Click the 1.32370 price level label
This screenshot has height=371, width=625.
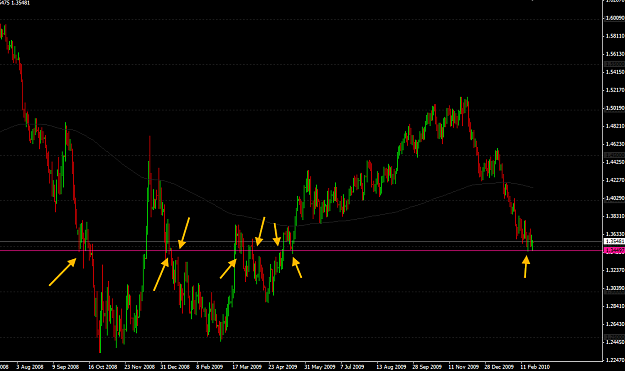[615, 270]
